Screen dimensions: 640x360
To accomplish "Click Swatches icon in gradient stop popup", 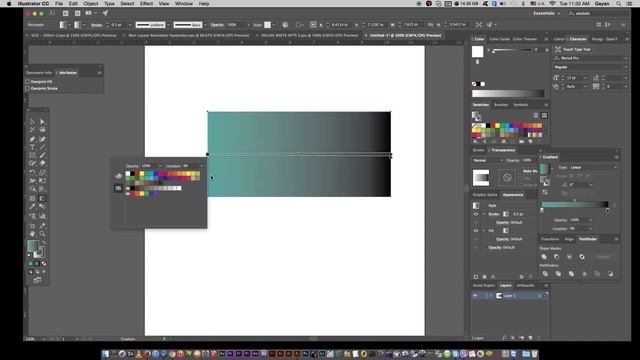I will coord(118,188).
